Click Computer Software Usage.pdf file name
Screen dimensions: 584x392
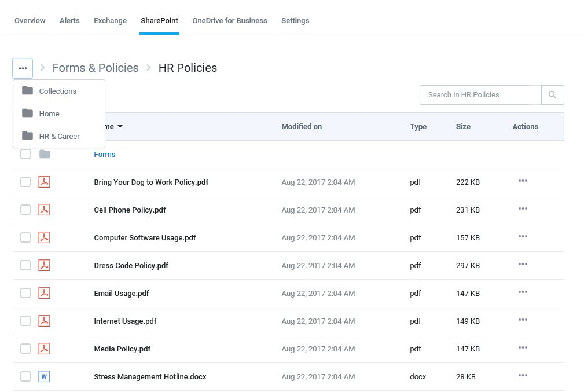pyautogui.click(x=145, y=238)
